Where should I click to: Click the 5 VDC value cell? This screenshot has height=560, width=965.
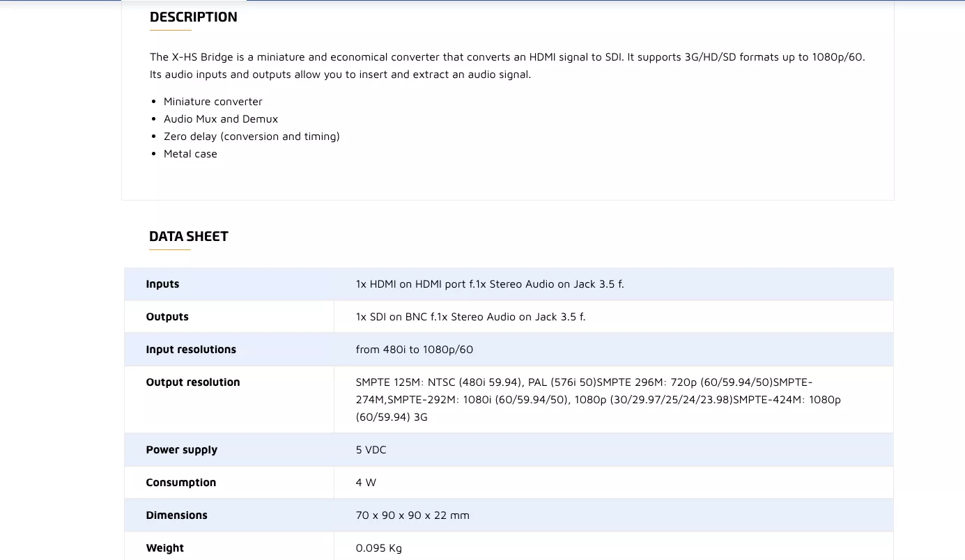[x=371, y=450]
